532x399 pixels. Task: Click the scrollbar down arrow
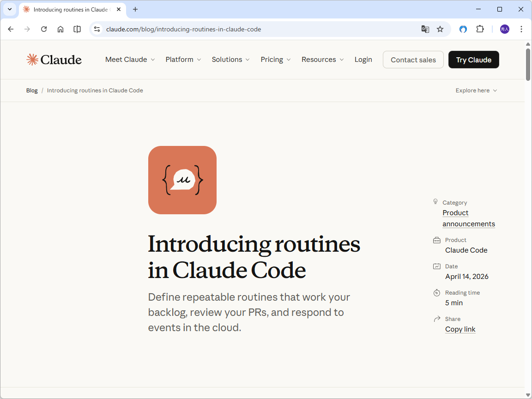pos(528,395)
